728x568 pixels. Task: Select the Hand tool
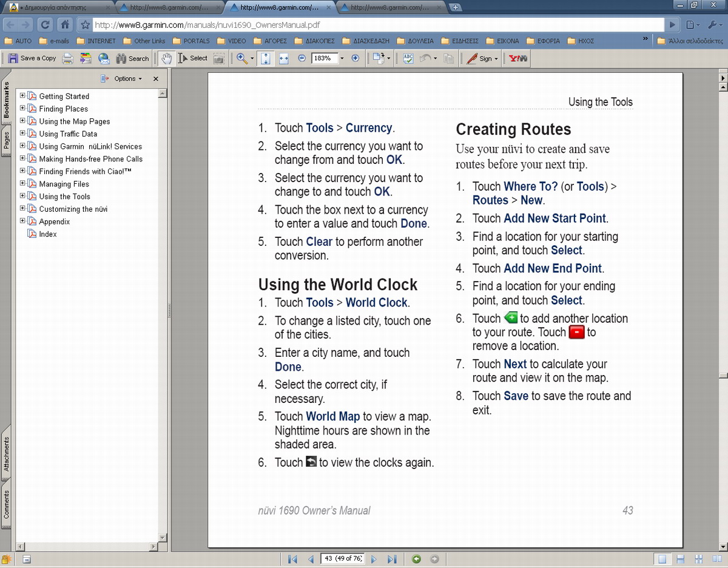tap(166, 58)
